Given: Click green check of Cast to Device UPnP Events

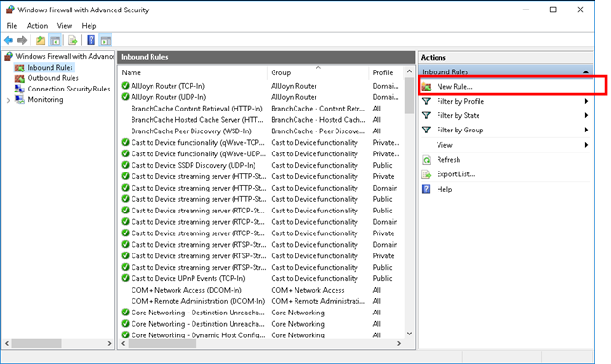Looking at the screenshot, I should 125,278.
